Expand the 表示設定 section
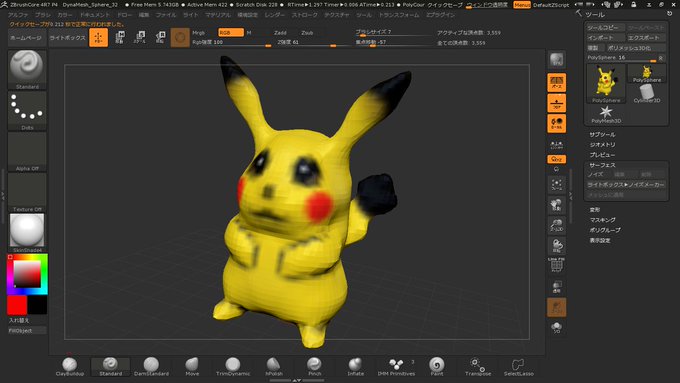 point(600,240)
